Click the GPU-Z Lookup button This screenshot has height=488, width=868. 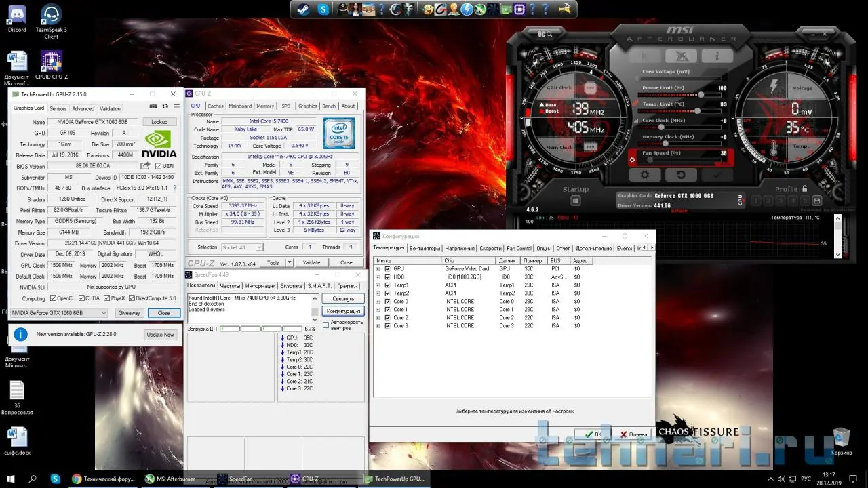tap(159, 122)
